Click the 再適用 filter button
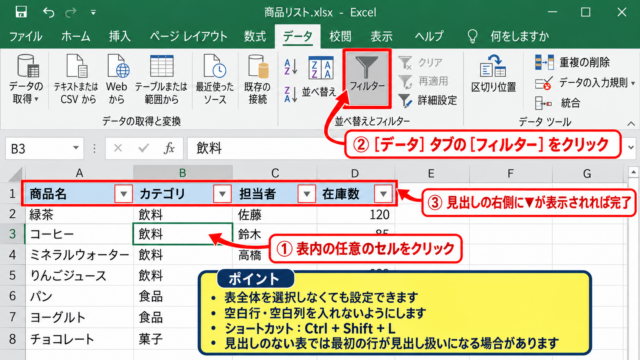Image resolution: width=640 pixels, height=360 pixels. tap(423, 81)
